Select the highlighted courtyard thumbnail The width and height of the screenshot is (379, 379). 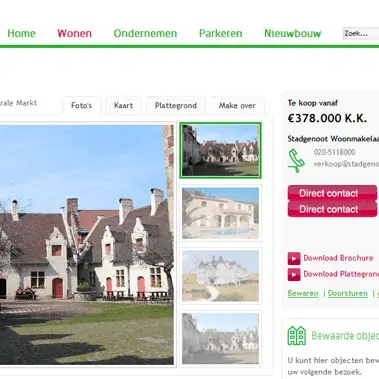pyautogui.click(x=220, y=150)
